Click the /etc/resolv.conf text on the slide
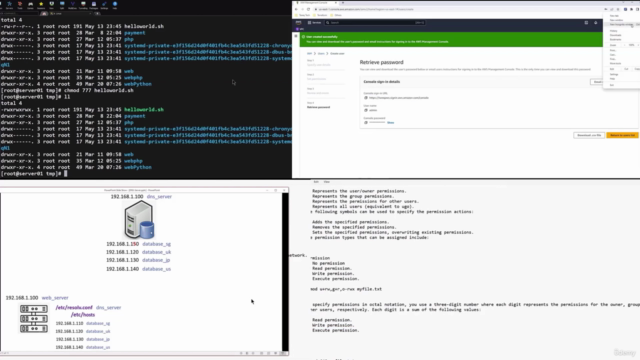The height and width of the screenshot is (360, 640). tap(74, 307)
